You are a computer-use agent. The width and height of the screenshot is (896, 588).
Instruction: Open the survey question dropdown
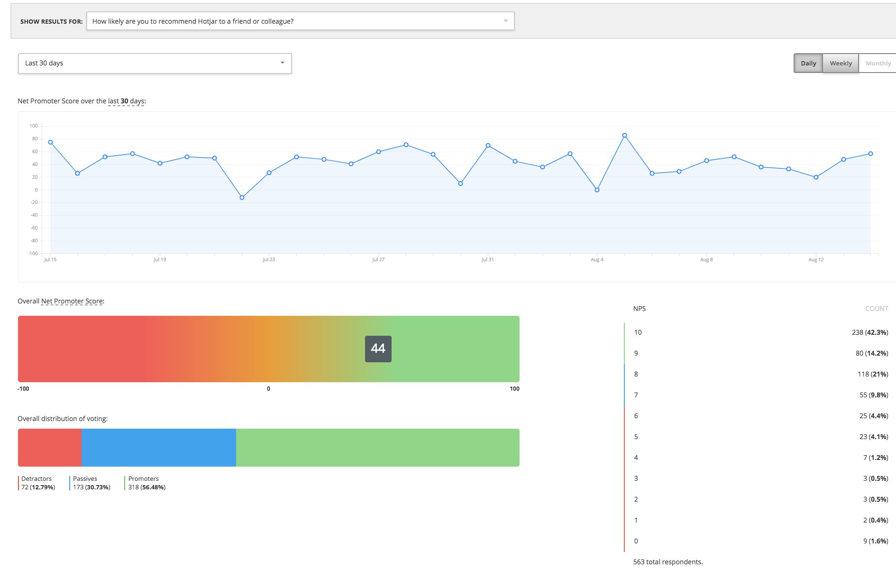point(300,21)
